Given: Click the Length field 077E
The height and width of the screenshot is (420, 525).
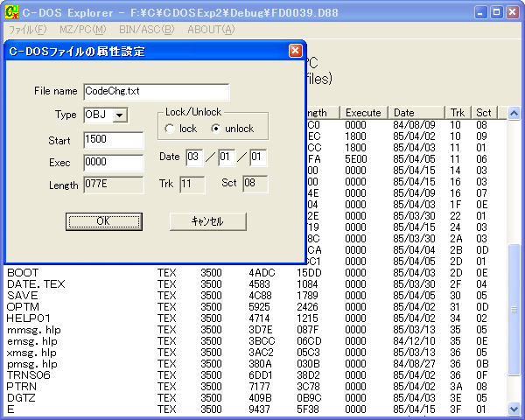Looking at the screenshot, I should coord(114,185).
